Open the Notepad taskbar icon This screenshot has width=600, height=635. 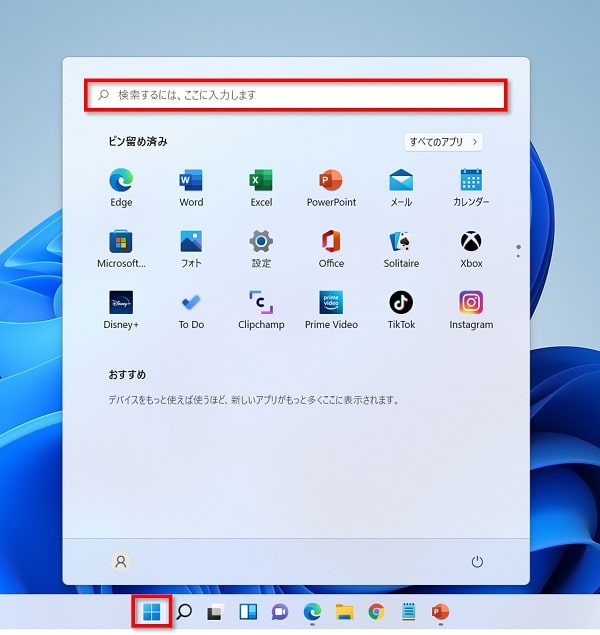408,612
